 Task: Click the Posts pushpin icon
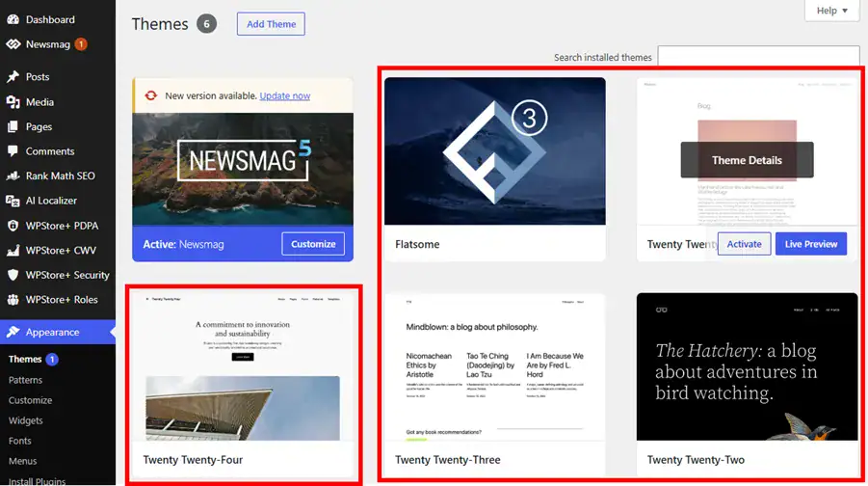pos(13,76)
